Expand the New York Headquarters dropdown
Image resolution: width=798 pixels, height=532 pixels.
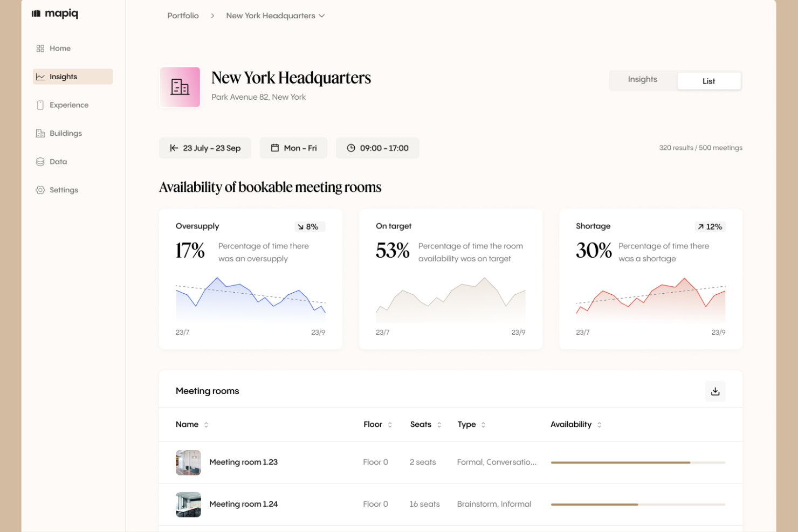pyautogui.click(x=276, y=16)
